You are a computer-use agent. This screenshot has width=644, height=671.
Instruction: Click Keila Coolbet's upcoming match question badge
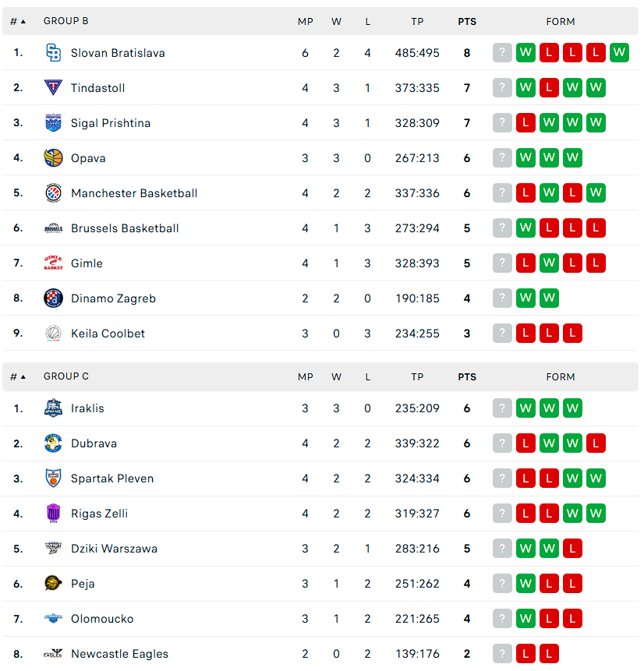502,334
